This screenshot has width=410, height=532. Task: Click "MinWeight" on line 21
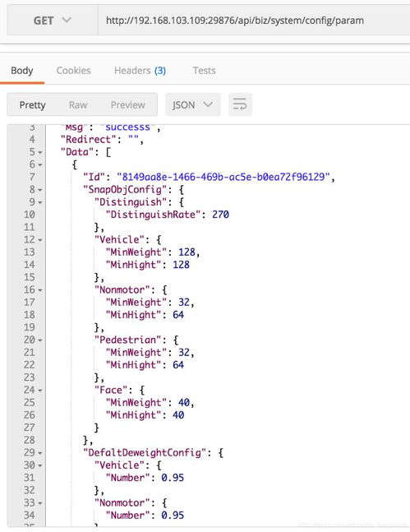pos(136,352)
